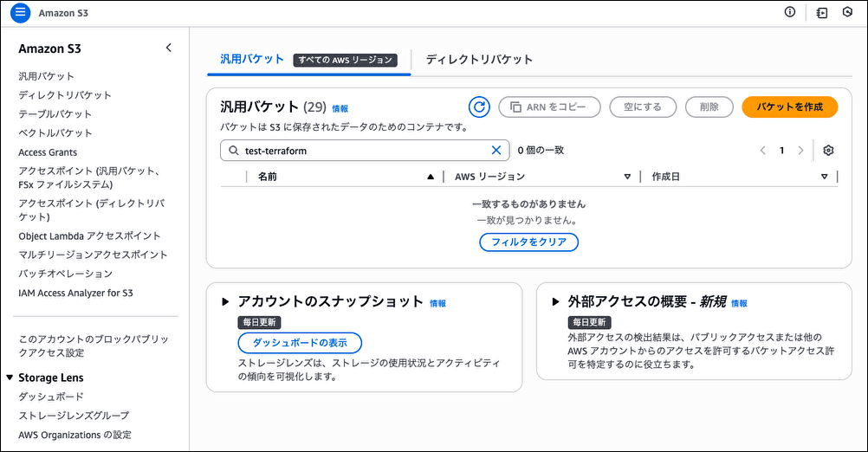This screenshot has width=868, height=452.
Task: Click the bucket search input field
Action: [x=365, y=151]
